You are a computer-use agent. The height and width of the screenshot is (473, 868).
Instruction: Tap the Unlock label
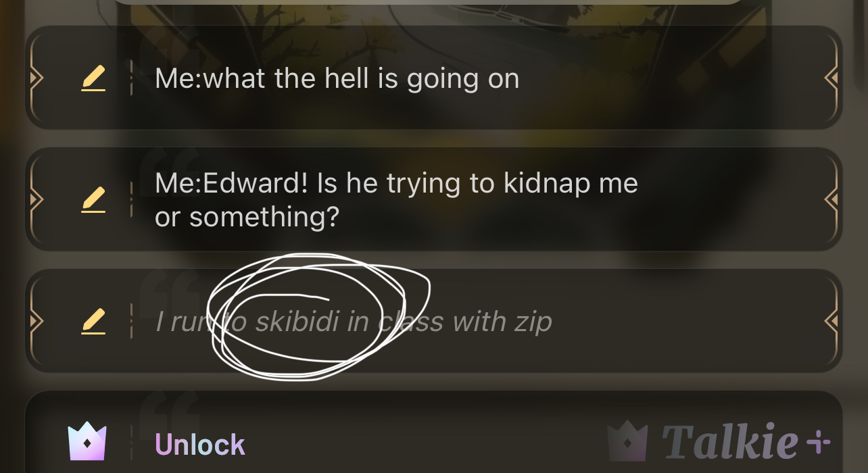coord(200,444)
